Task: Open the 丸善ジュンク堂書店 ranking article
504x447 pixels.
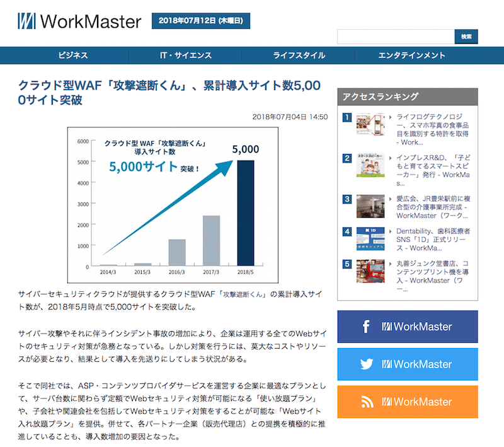Action: pos(433,276)
